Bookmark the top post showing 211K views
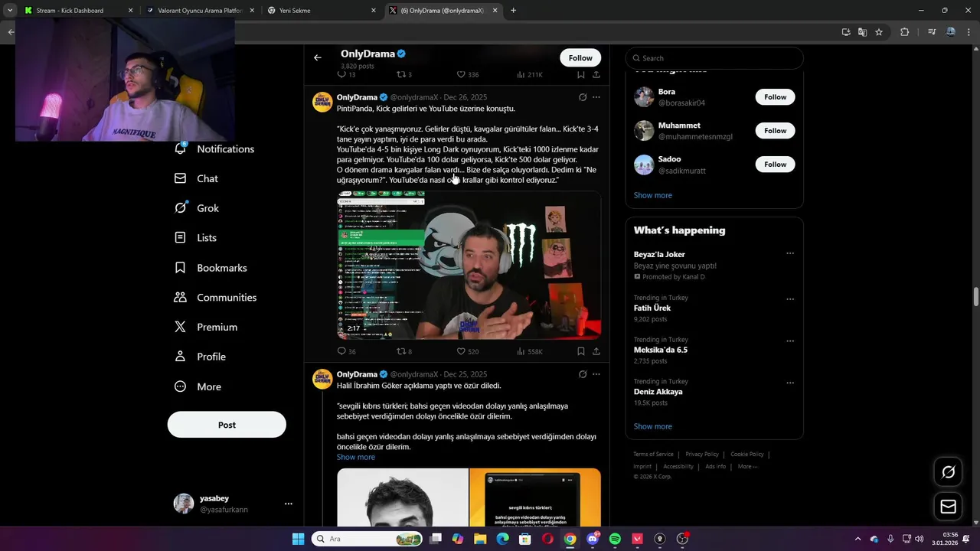The image size is (980, 551). point(581,74)
